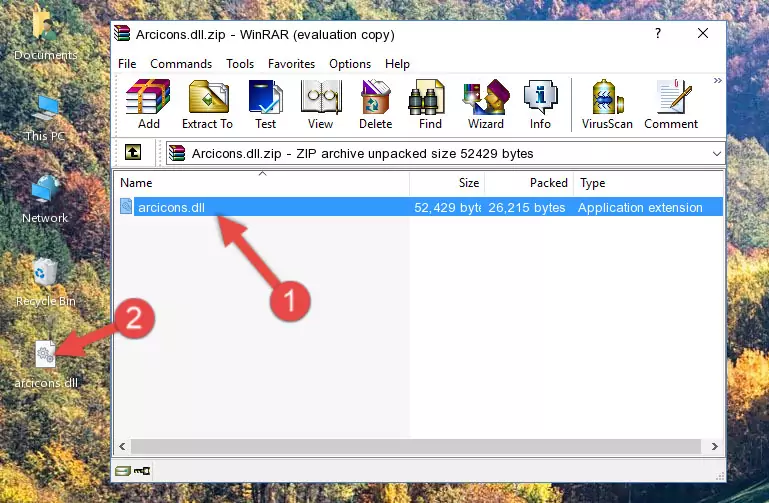Launch the Wizard tool
This screenshot has height=503, width=769.
[486, 104]
